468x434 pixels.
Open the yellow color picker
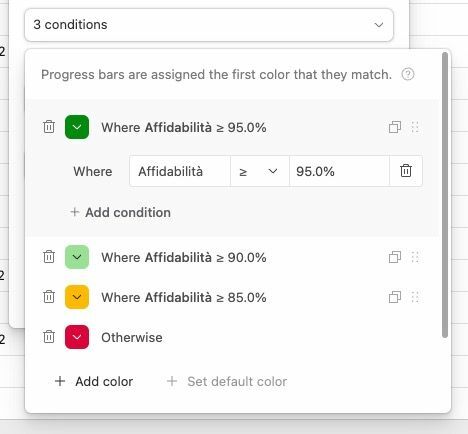point(77,297)
